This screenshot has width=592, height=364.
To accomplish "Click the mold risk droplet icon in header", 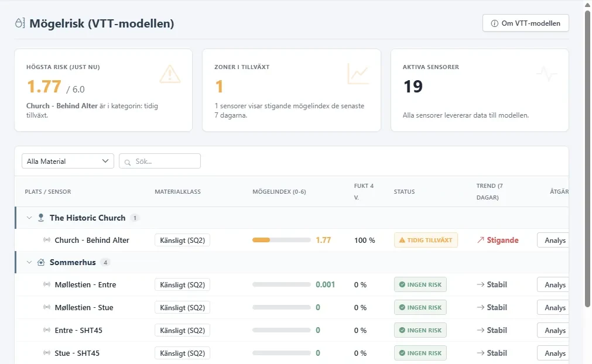I will (20, 23).
